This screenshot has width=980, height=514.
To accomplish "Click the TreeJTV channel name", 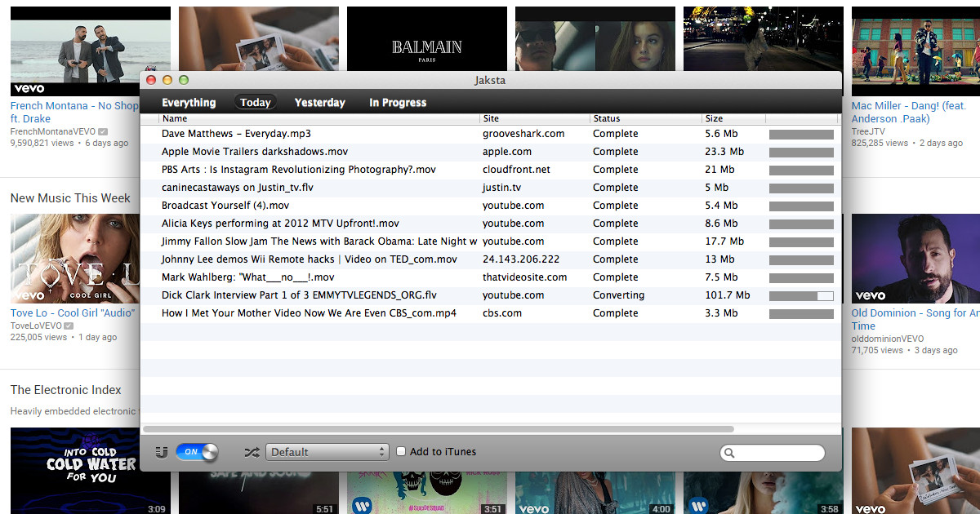I will pyautogui.click(x=869, y=131).
